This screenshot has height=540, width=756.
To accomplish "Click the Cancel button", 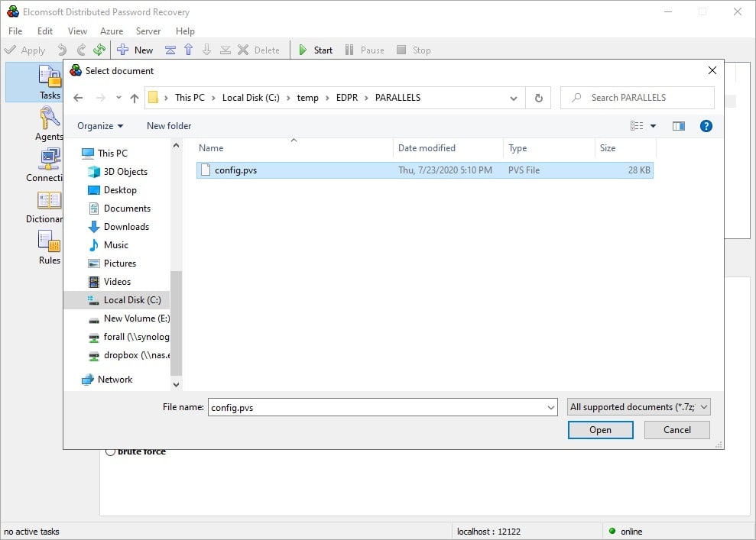I will 677,430.
